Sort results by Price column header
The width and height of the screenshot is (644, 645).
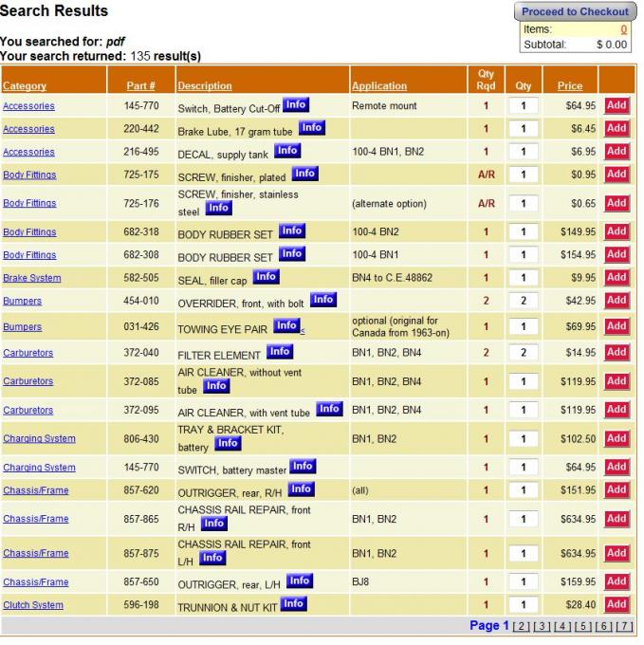[x=570, y=86]
